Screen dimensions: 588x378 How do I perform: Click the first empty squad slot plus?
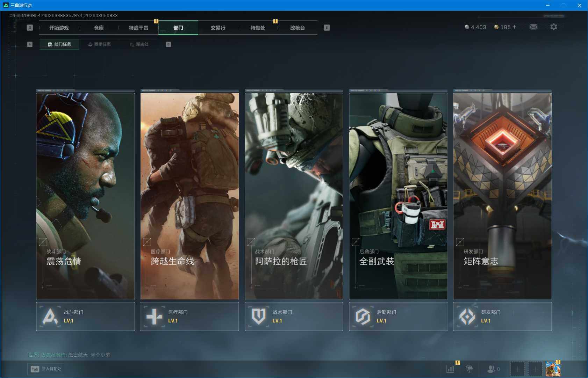pyautogui.click(x=517, y=369)
